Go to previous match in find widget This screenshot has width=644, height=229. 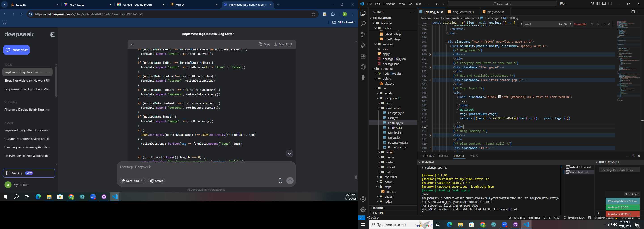[x=592, y=24]
